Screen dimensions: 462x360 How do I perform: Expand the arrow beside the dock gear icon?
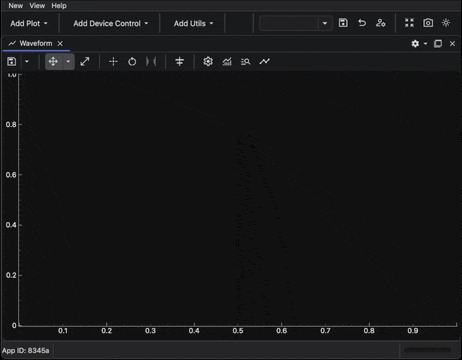coord(425,44)
